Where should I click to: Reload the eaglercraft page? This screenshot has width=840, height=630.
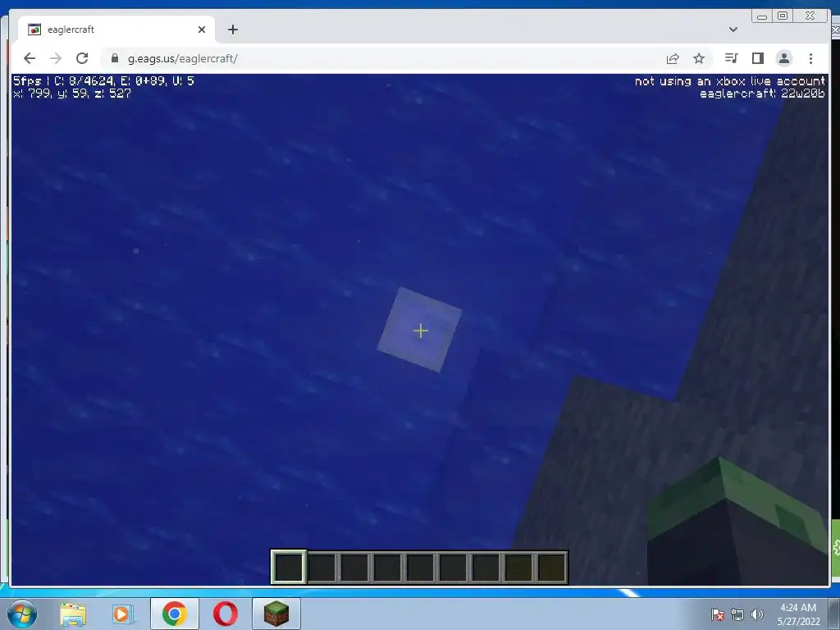click(x=82, y=58)
